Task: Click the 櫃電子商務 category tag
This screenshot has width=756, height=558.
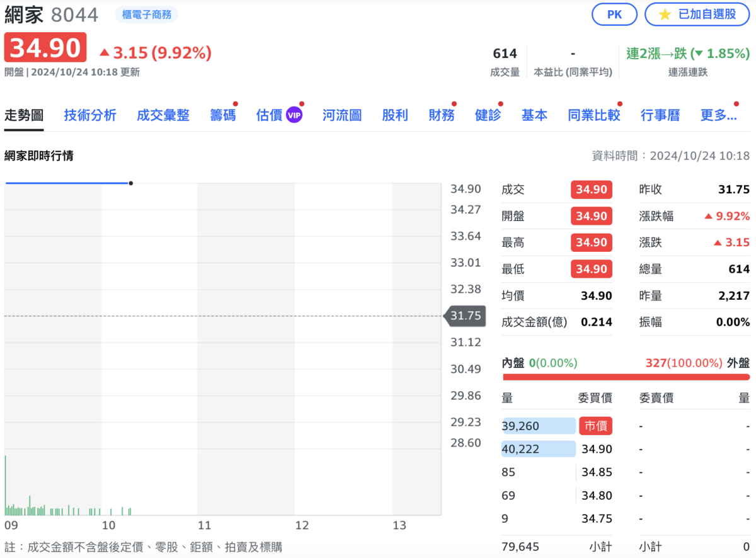Action: point(147,14)
